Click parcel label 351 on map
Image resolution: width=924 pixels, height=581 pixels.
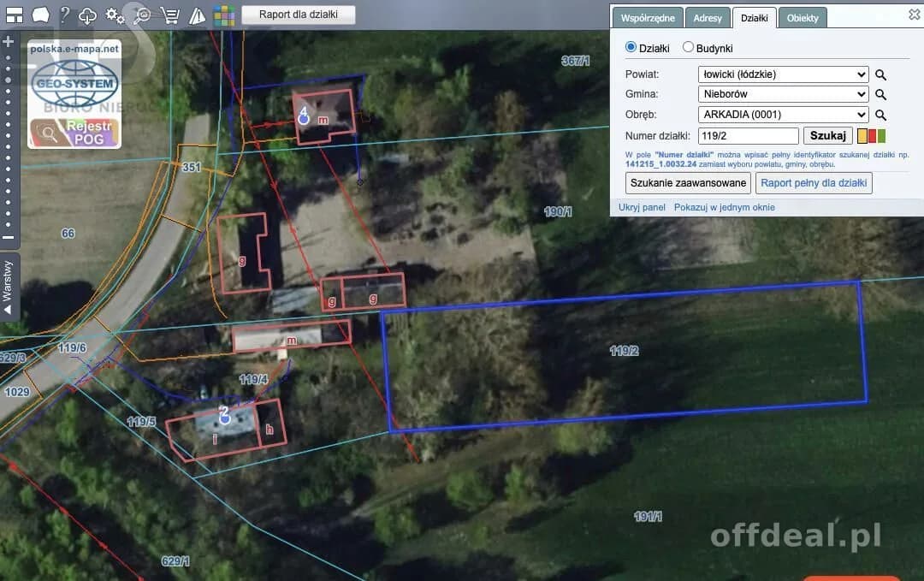[191, 168]
